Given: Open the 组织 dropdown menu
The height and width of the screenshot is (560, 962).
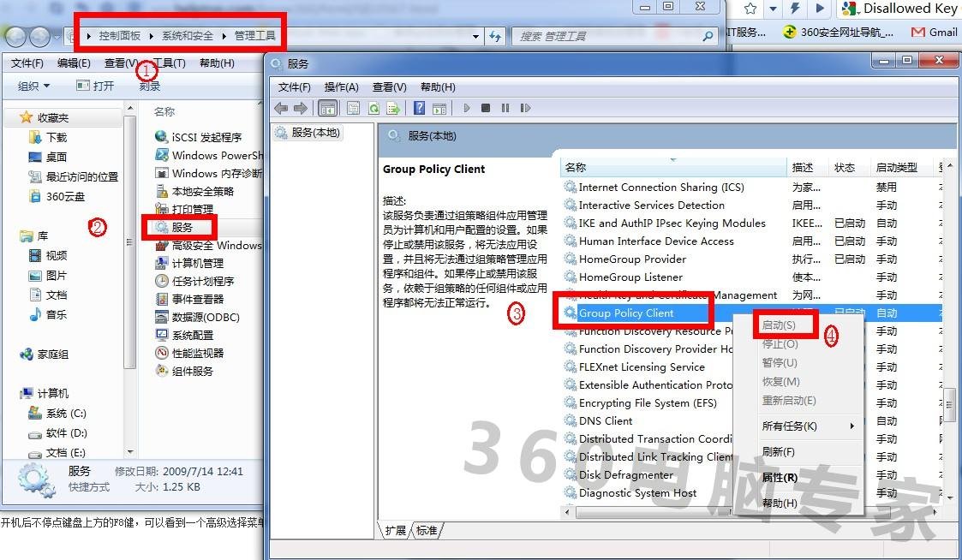Looking at the screenshot, I should tap(33, 85).
